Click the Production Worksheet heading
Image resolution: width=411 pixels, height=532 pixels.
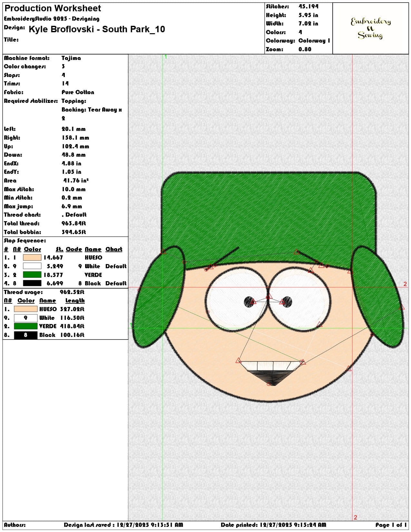[x=53, y=8]
